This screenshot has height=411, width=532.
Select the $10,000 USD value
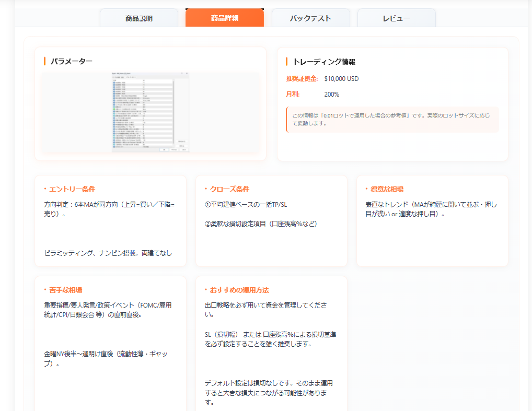pos(341,79)
